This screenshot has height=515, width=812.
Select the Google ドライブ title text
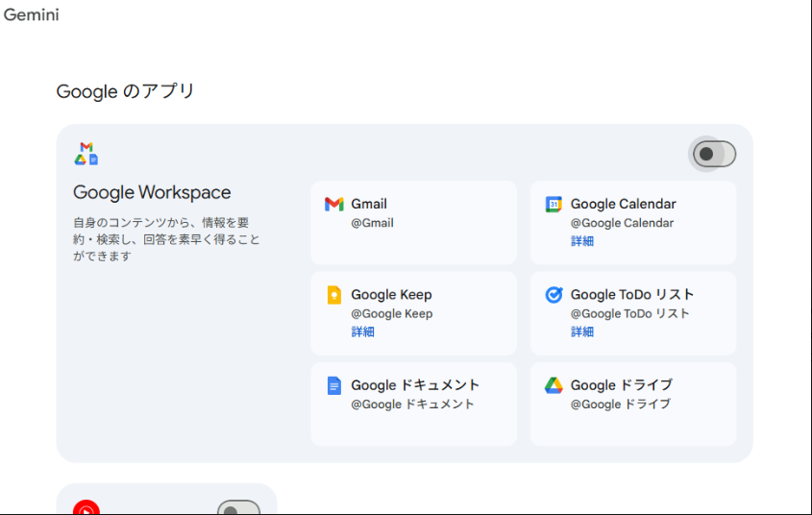coord(622,385)
